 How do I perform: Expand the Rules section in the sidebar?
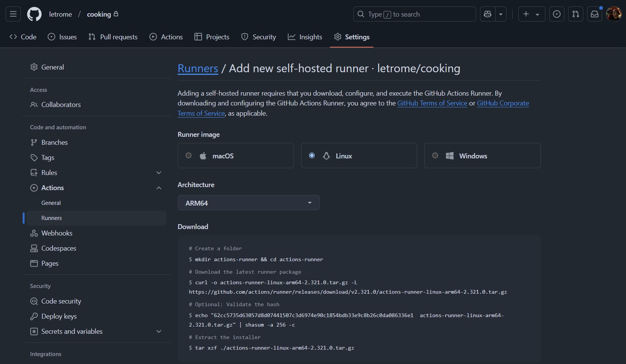coord(158,172)
